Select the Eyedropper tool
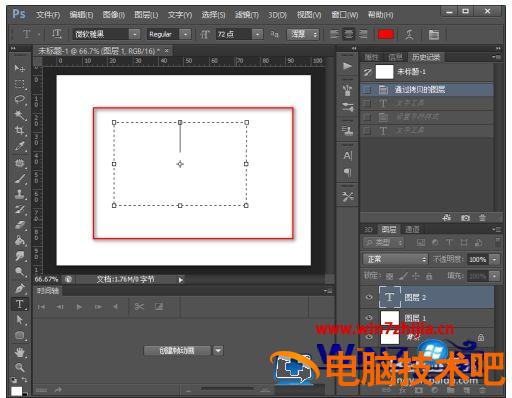The height and width of the screenshot is (398, 512). tap(19, 146)
